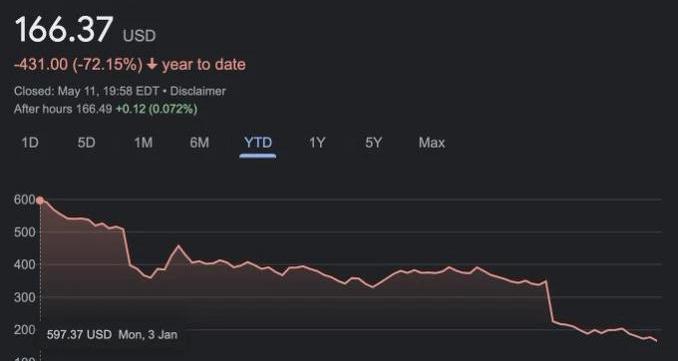This screenshot has height=361, width=678.
Task: Click the chart peak near 450
Action: click(179, 246)
